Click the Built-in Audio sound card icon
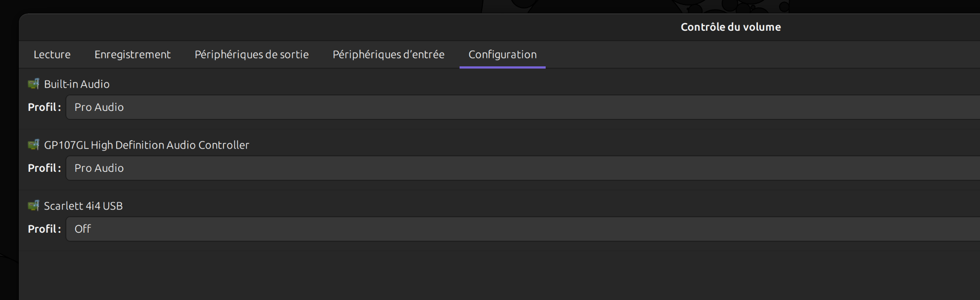Viewport: 980px width, 300px height. [34, 84]
